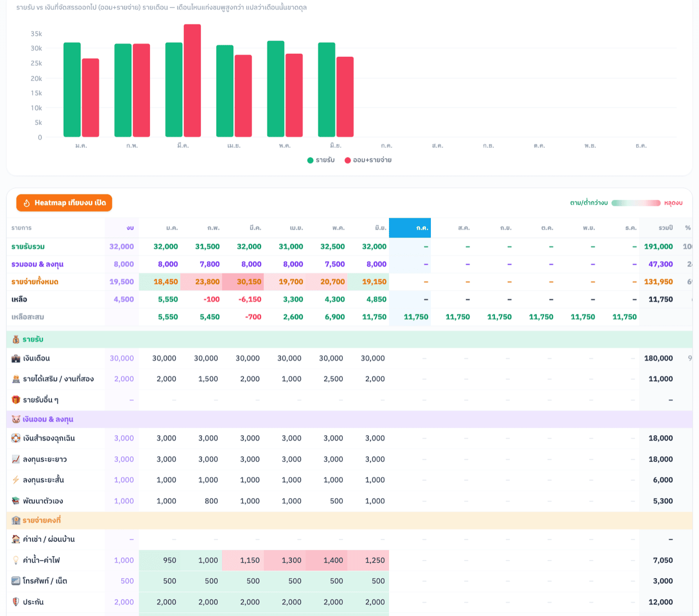This screenshot has height=616, width=699.
Task: Edit เงินเดือน budget cell showing 30,000
Action: tap(122, 358)
